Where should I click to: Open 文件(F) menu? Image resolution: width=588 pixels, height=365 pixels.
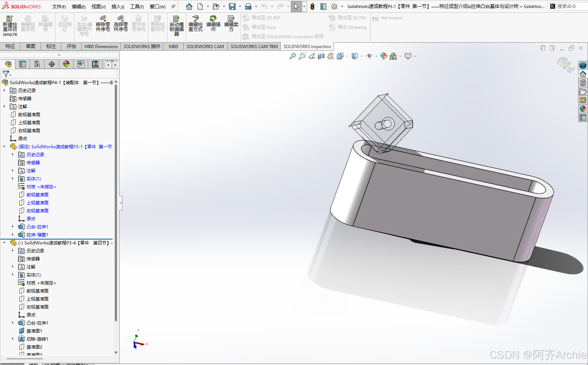[x=59, y=7]
